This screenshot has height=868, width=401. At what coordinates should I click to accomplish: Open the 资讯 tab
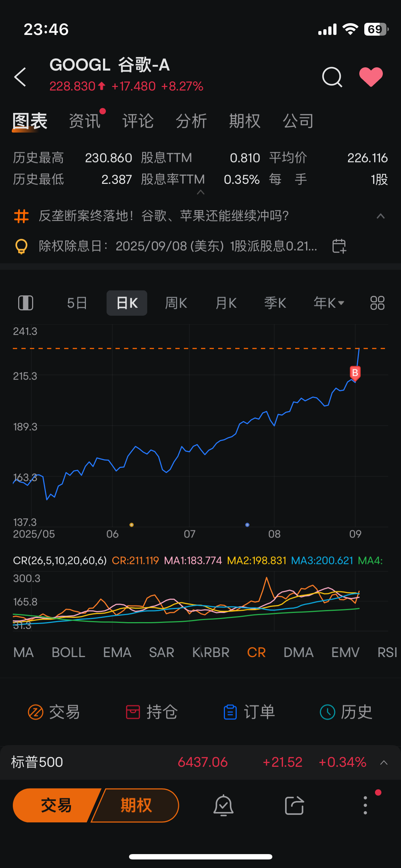tap(85, 121)
